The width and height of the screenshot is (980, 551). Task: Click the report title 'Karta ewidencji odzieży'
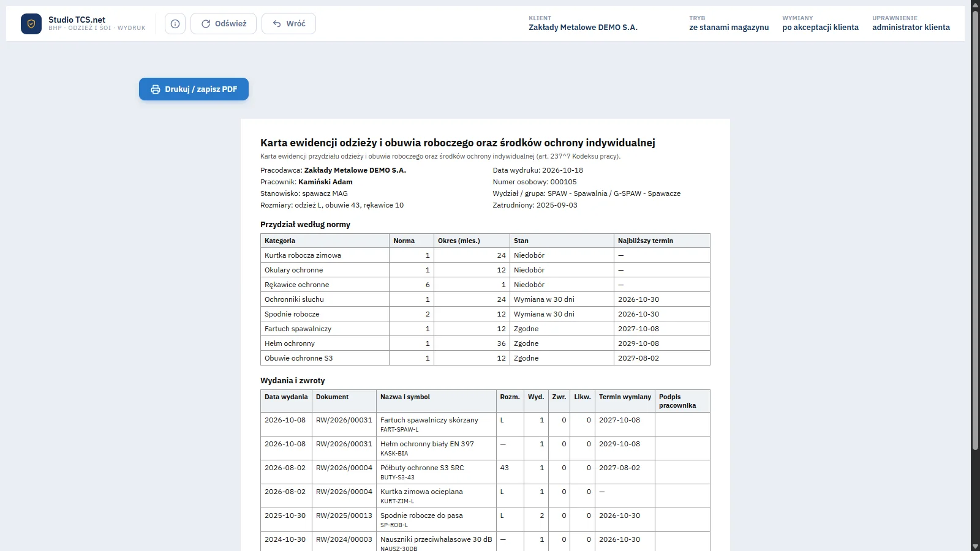[x=458, y=143]
